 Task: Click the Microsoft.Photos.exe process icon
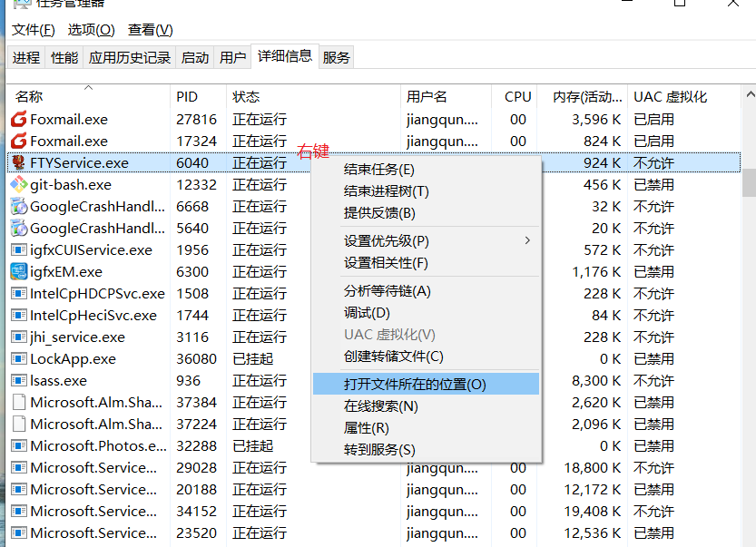coord(18,445)
